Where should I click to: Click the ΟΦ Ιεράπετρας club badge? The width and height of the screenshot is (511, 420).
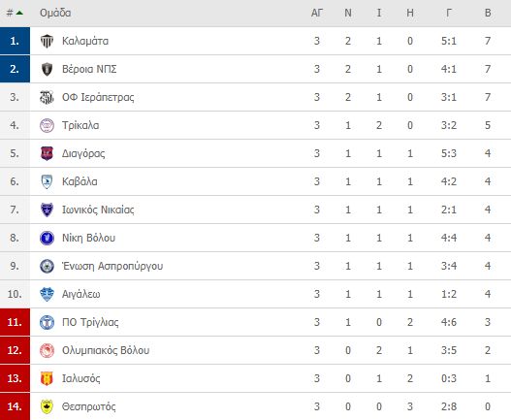(x=47, y=97)
